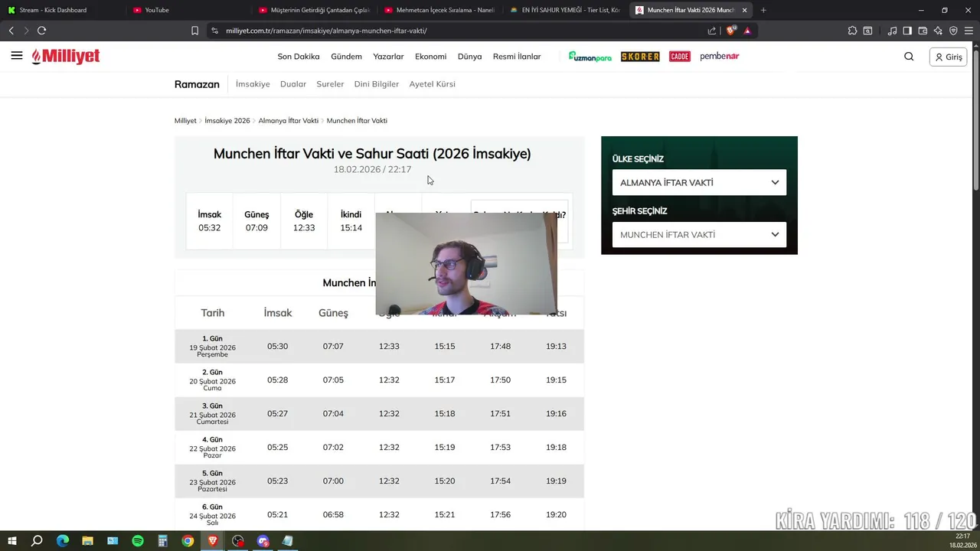This screenshot has height=551, width=980.
Task: Open the site search magnifier
Action: 909,57
